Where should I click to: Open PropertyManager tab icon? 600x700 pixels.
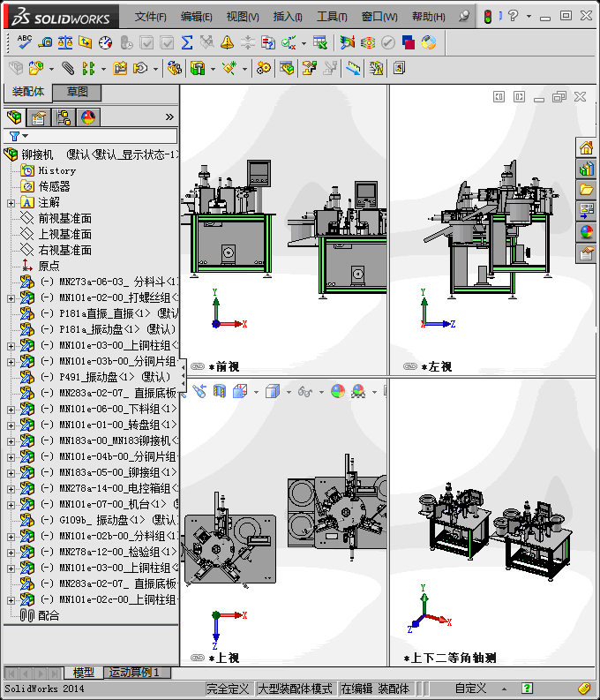[x=39, y=117]
